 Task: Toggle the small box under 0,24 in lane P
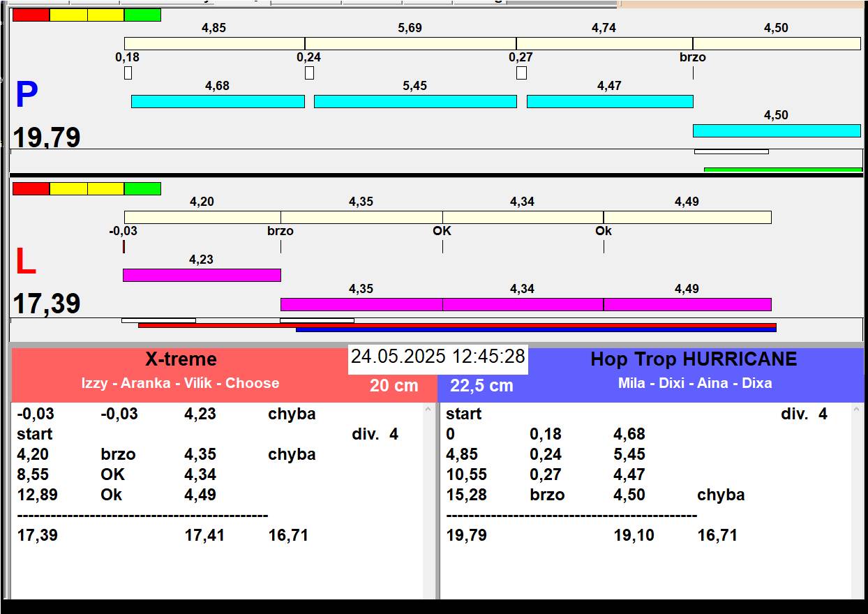pyautogui.click(x=309, y=73)
